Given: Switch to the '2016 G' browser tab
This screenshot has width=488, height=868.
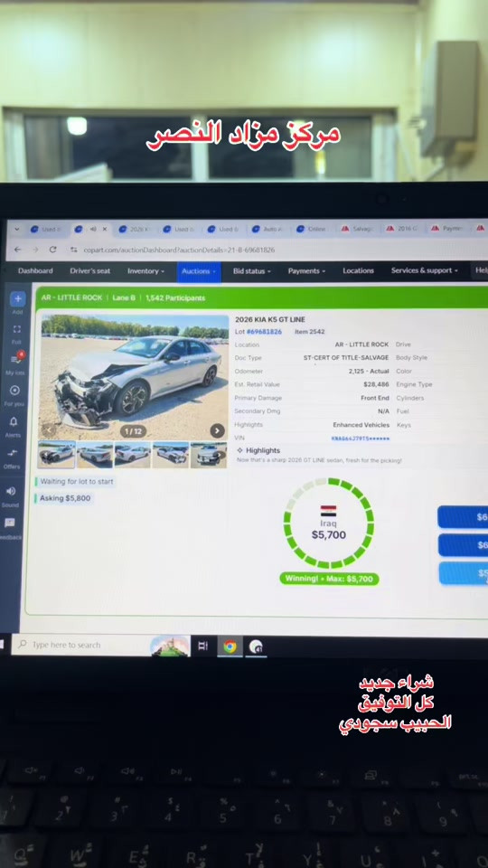Looking at the screenshot, I should pyautogui.click(x=401, y=229).
